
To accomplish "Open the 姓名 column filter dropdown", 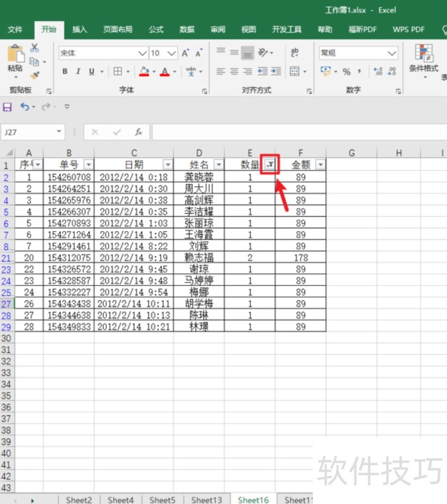I will click(x=219, y=165).
